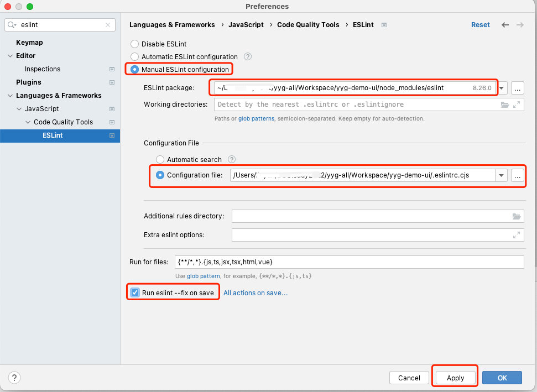This screenshot has height=392, width=537.
Task: Choose the Configuration file radio option
Action: point(160,175)
